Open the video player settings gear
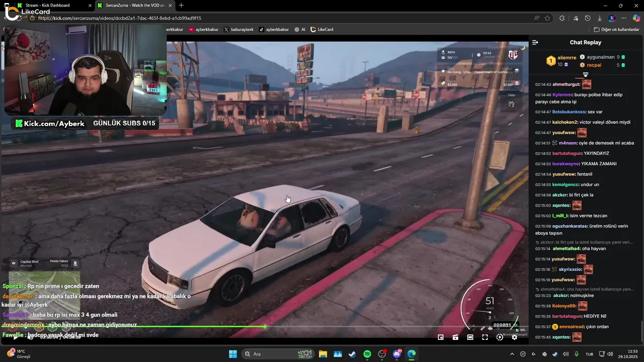Image resolution: width=644 pixels, height=362 pixels. 514,337
